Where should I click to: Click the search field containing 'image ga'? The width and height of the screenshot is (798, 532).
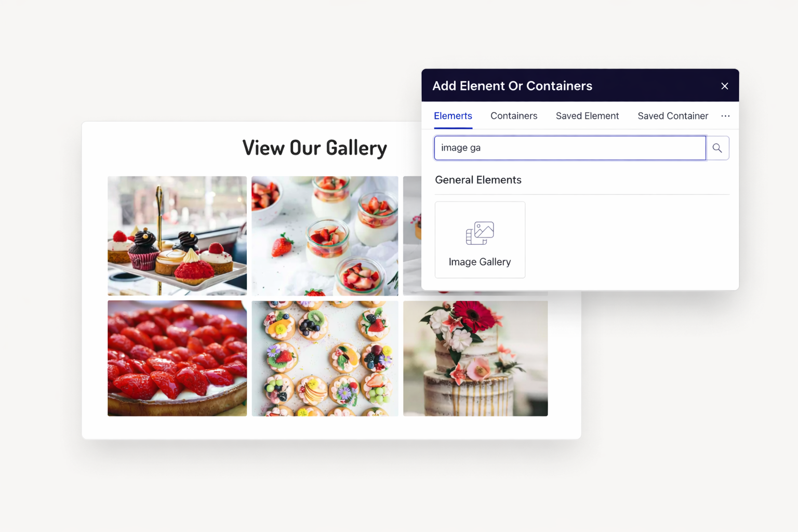click(x=570, y=148)
